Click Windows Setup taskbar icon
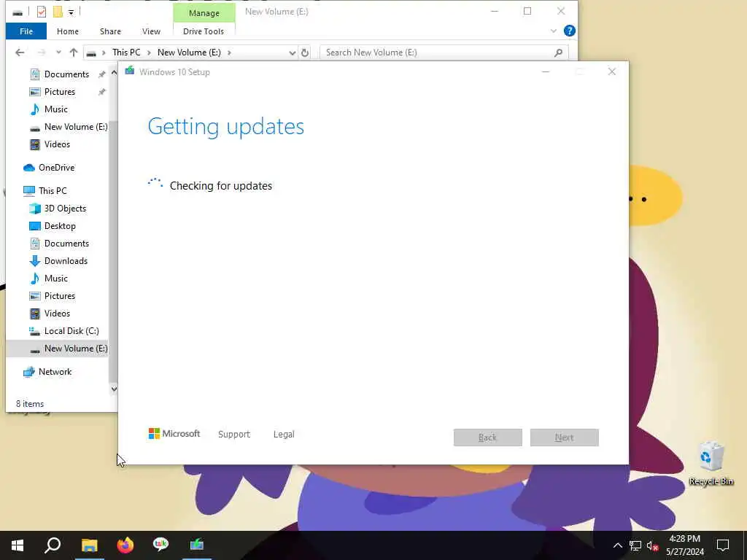Image resolution: width=747 pixels, height=560 pixels. (x=197, y=544)
